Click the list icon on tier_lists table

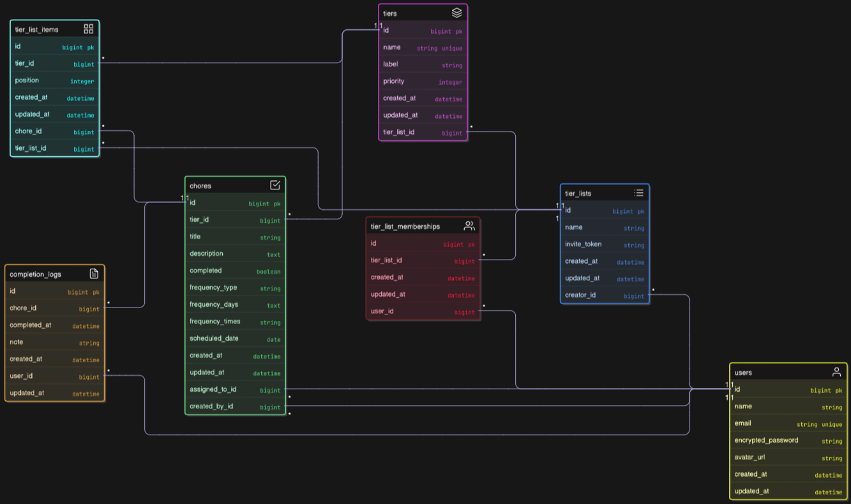pyautogui.click(x=638, y=193)
